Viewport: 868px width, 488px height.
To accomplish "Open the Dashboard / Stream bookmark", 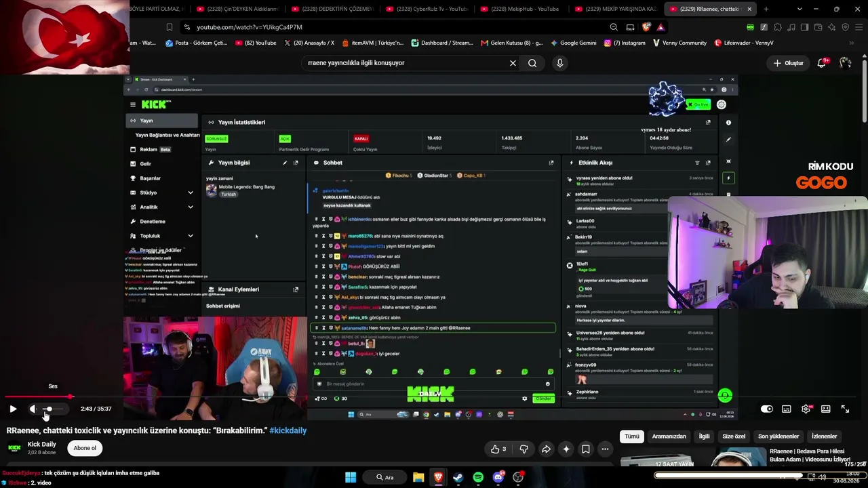I will click(442, 43).
